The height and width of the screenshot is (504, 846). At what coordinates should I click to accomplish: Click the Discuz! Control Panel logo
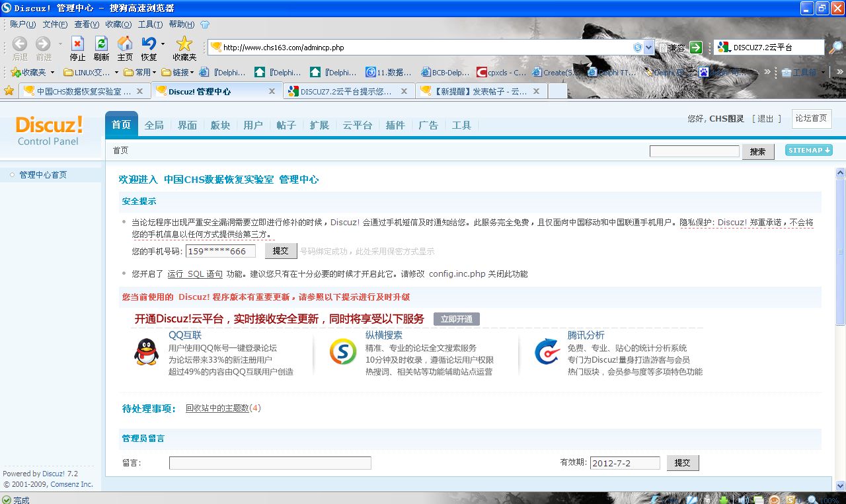point(49,130)
